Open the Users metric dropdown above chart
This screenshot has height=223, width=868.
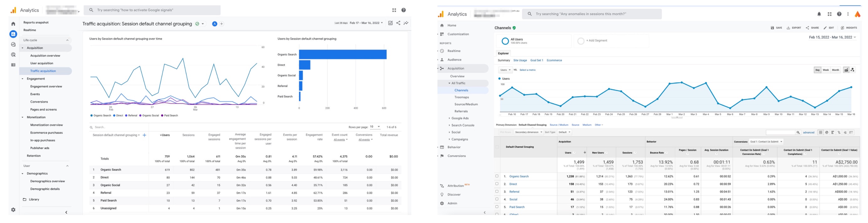505,70
